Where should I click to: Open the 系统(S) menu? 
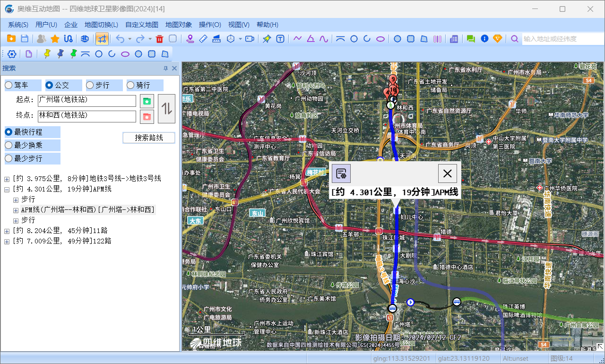tap(18, 25)
